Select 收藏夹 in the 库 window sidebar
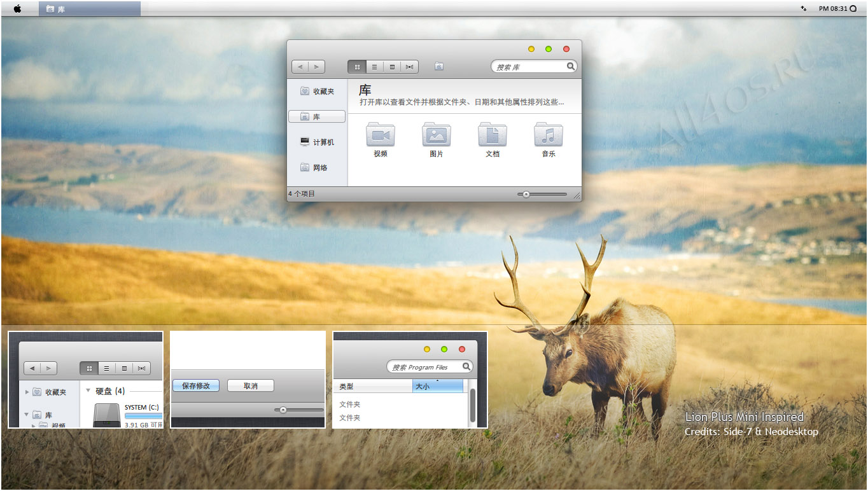The height and width of the screenshot is (491, 868). pos(317,92)
